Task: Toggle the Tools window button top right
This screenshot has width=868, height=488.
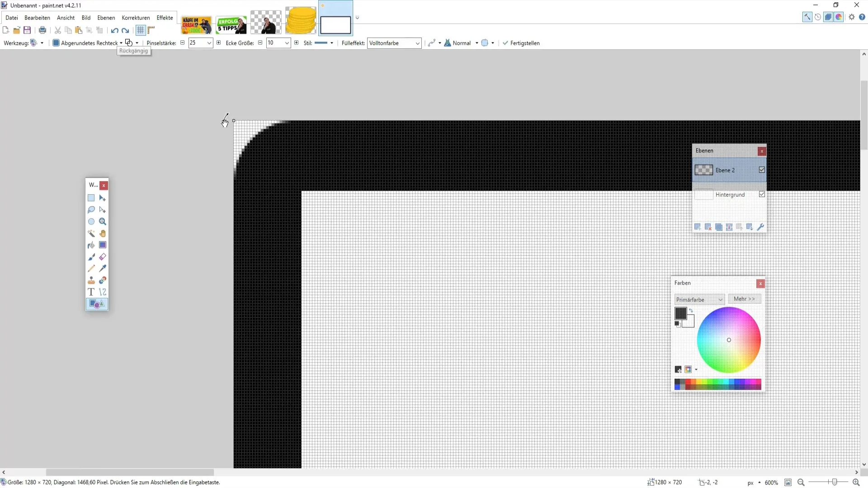Action: pyautogui.click(x=807, y=17)
